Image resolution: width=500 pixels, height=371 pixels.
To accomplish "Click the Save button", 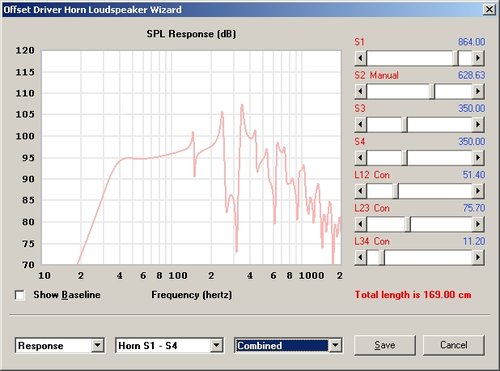I will point(385,345).
